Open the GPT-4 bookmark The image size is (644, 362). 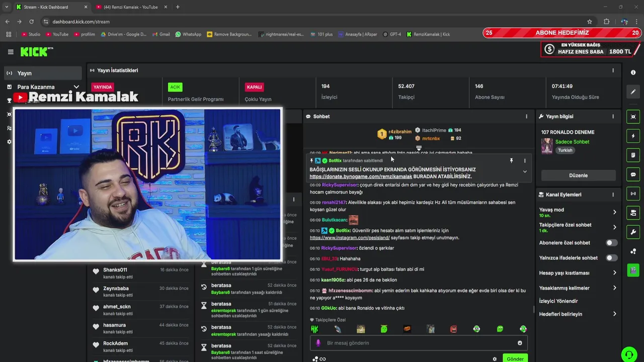click(392, 34)
